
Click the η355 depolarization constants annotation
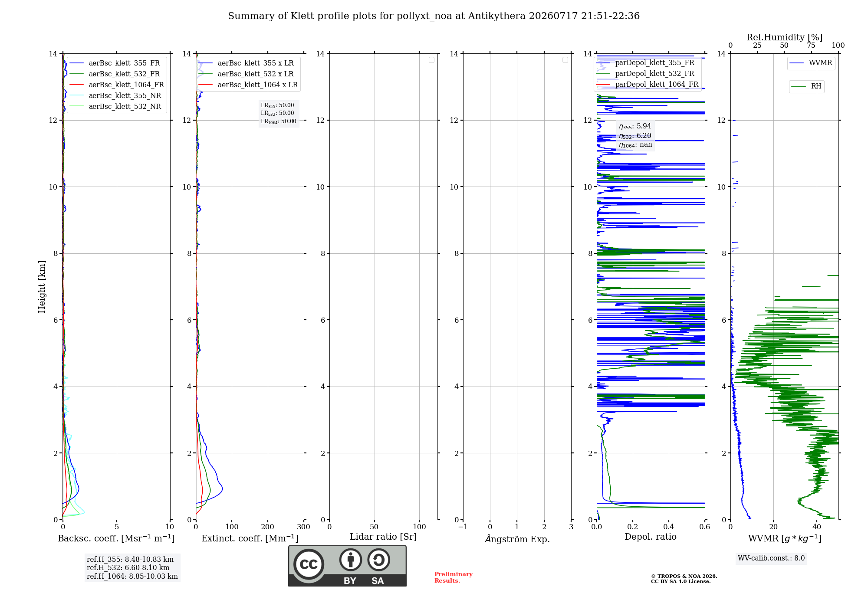635,135
